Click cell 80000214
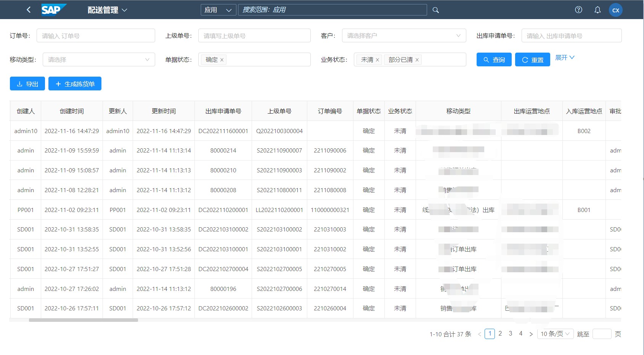 coord(223,151)
